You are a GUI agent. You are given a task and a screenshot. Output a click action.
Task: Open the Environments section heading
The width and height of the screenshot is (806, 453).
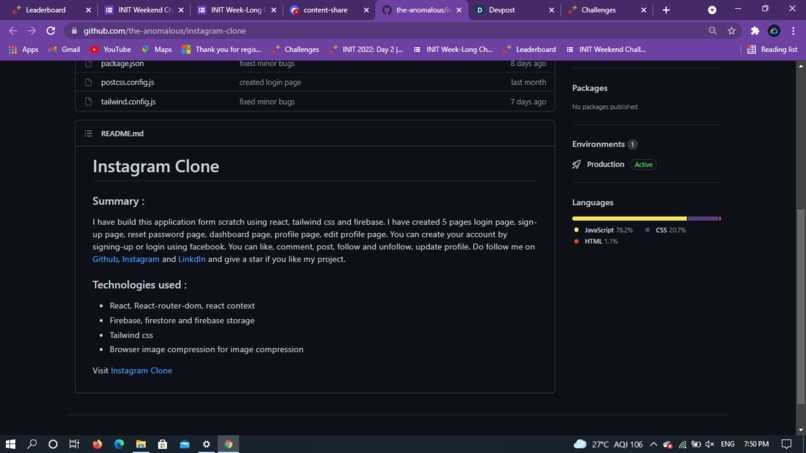coord(598,144)
